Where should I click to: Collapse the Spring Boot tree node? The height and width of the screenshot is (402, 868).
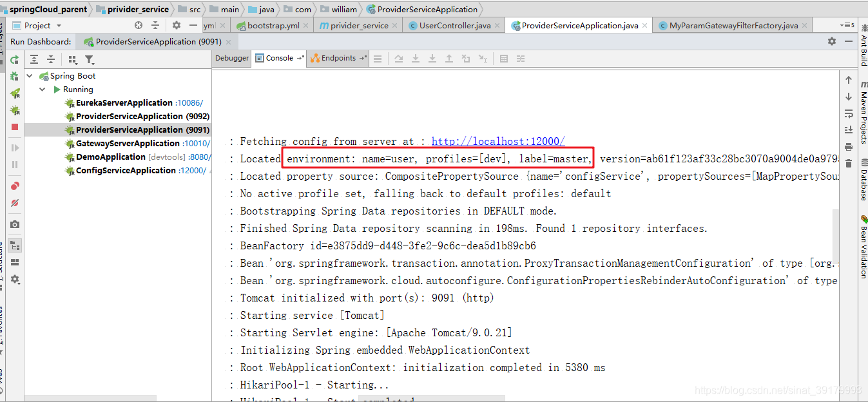pyautogui.click(x=30, y=76)
